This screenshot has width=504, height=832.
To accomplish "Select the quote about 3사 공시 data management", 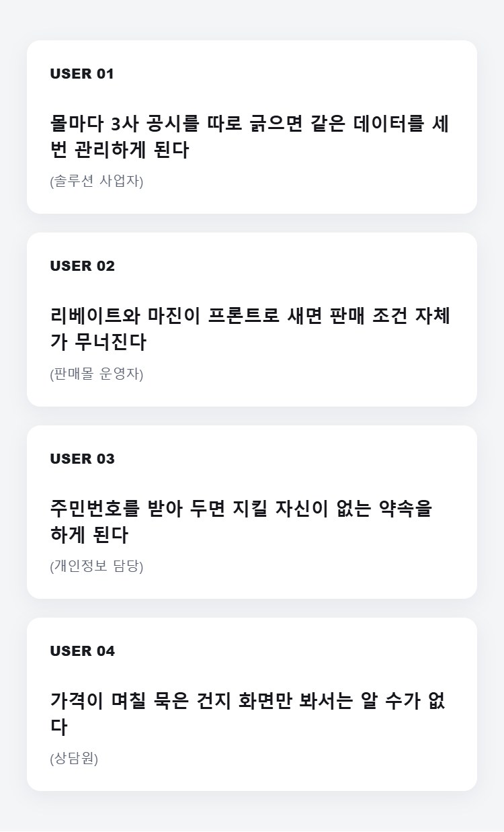I will tap(249, 137).
